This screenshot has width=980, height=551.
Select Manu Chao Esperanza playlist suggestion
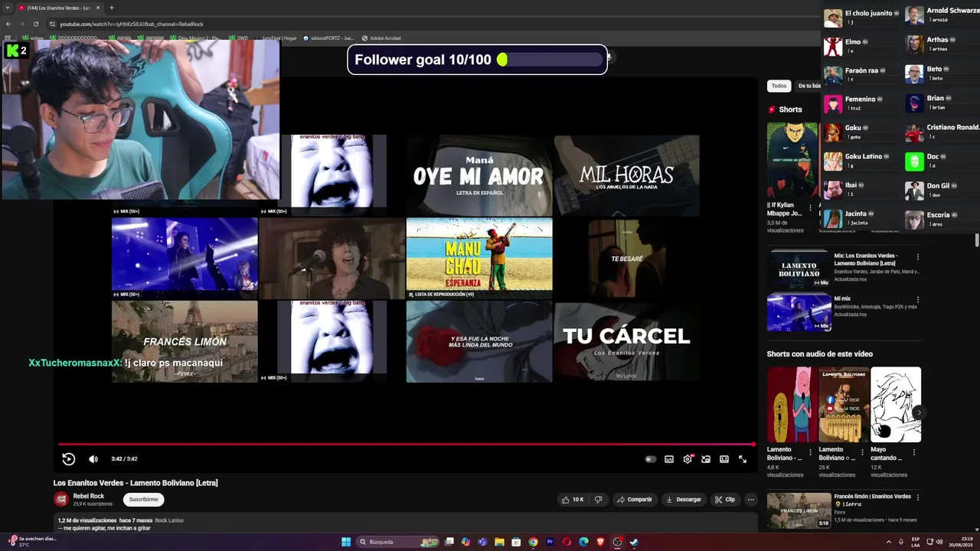click(479, 258)
